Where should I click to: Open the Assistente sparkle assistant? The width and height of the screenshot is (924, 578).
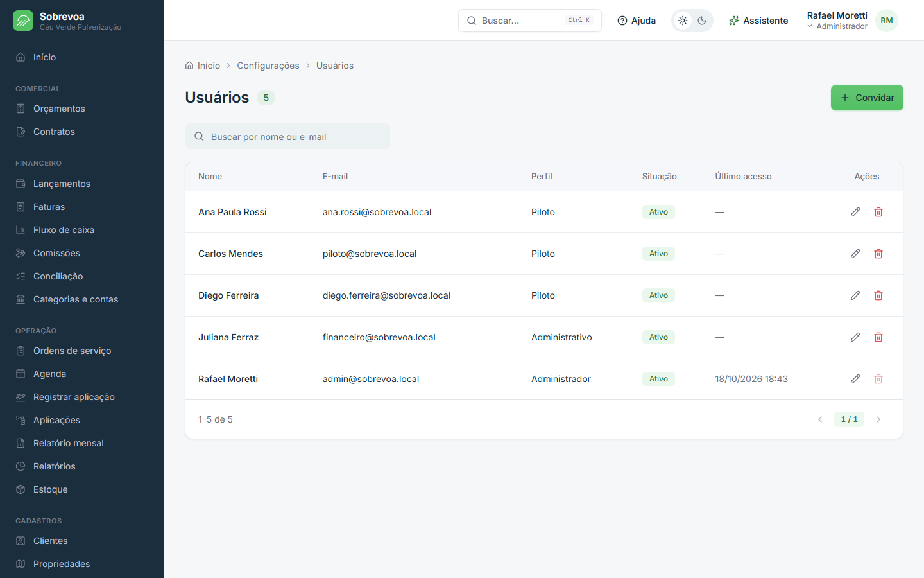(758, 21)
